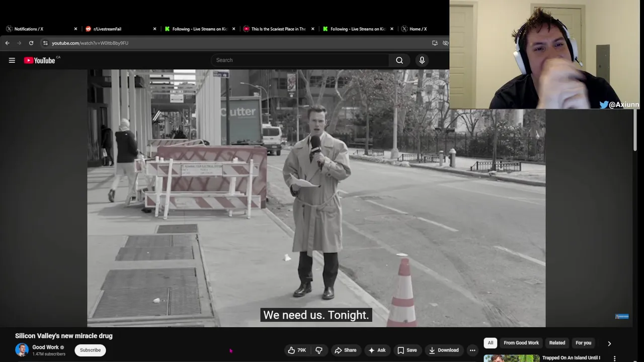This screenshot has height=362, width=644.
Task: Select the For you filter chip
Action: [584, 343]
